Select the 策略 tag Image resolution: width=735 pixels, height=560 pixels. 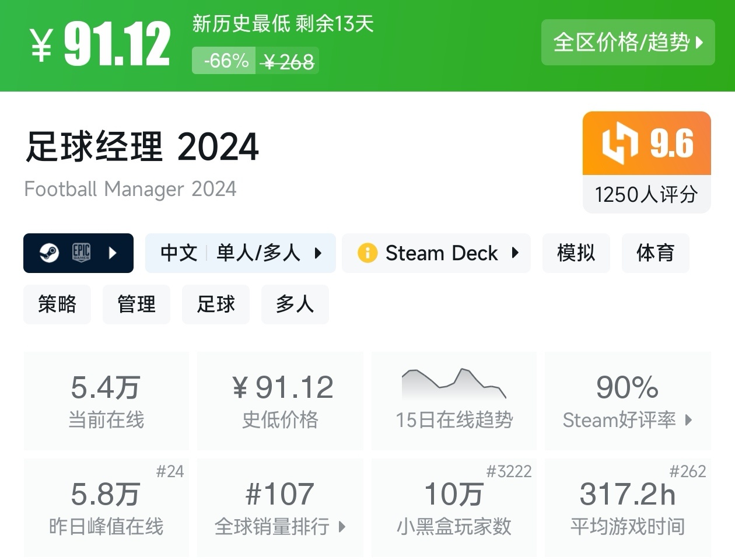point(57,304)
